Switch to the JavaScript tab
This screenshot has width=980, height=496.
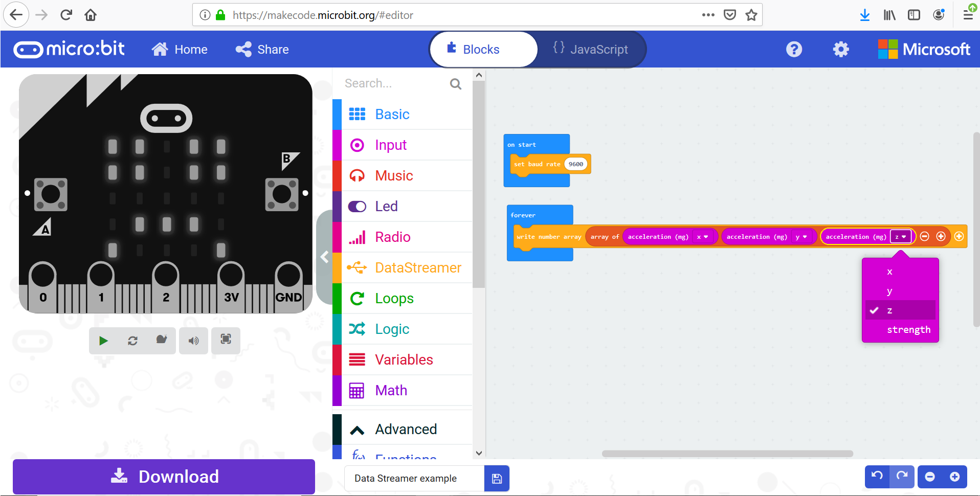coord(592,49)
